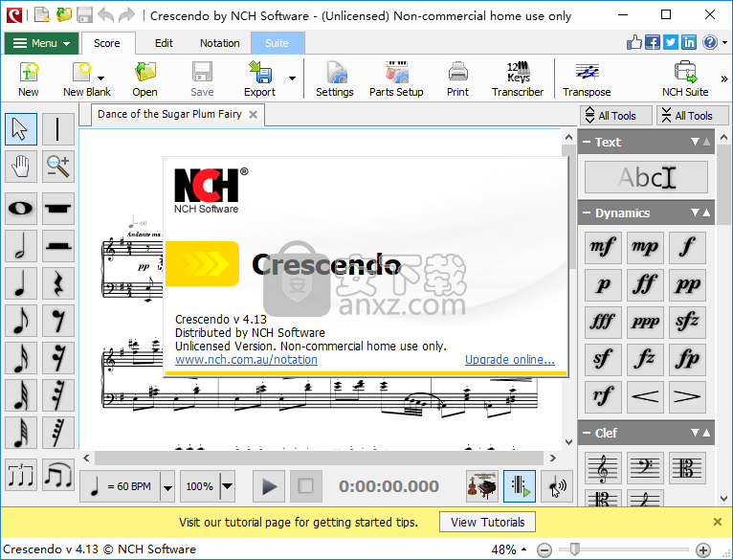The image size is (733, 560).
Task: Stop playback with the stop button
Action: point(305,486)
